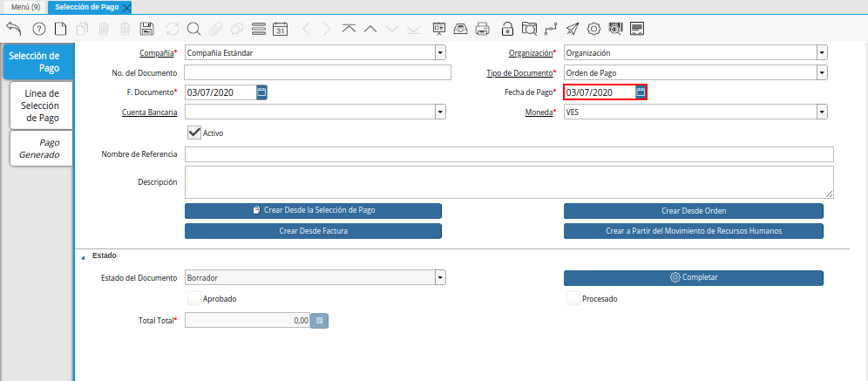Click the undo back-arrow toolbar icon
Image resolution: width=868 pixels, height=381 pixels.
coord(13,29)
